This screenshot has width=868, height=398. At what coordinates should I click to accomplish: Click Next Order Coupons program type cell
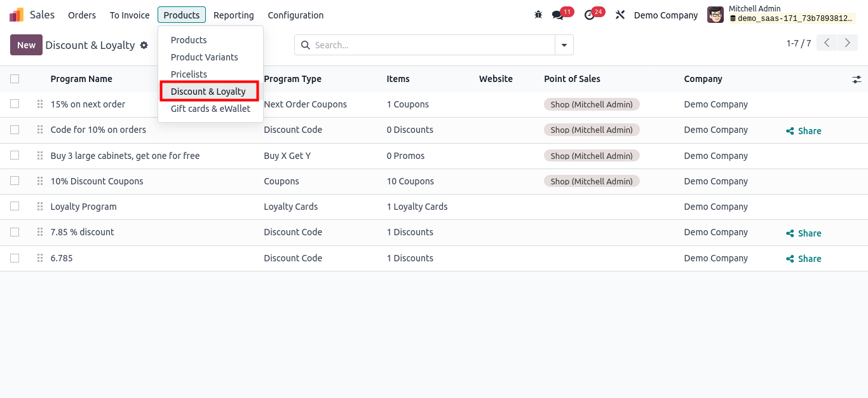click(306, 104)
